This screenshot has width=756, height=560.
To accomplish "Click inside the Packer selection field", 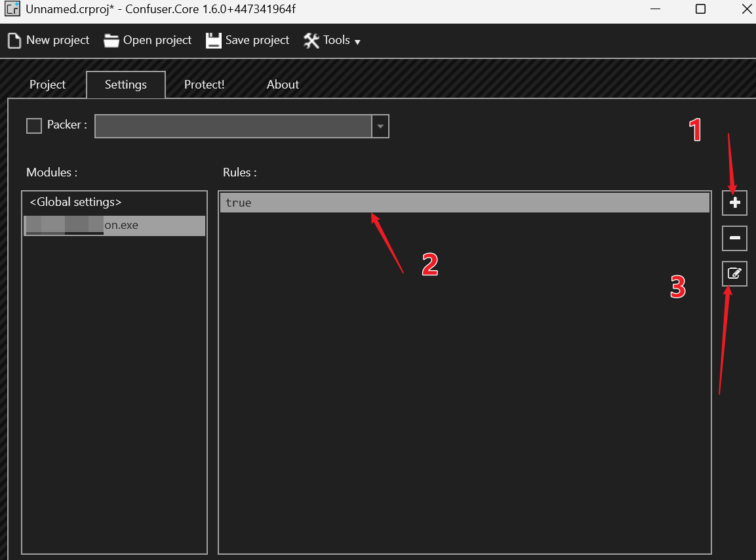I will click(x=233, y=127).
